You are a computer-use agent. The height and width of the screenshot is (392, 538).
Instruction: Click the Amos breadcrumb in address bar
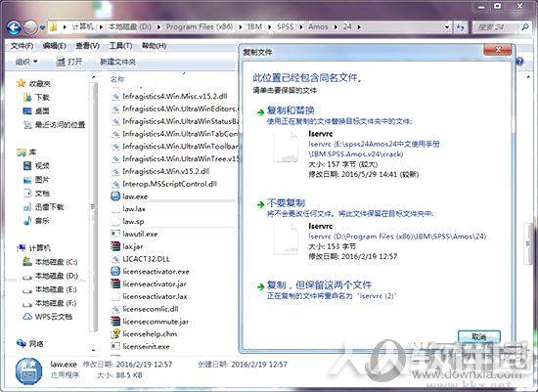coord(318,26)
